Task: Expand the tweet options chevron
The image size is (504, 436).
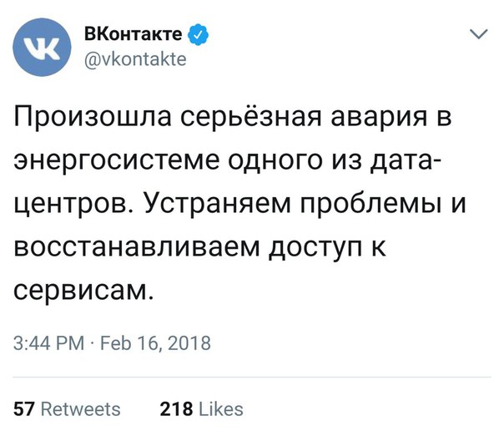Action: coord(479,33)
